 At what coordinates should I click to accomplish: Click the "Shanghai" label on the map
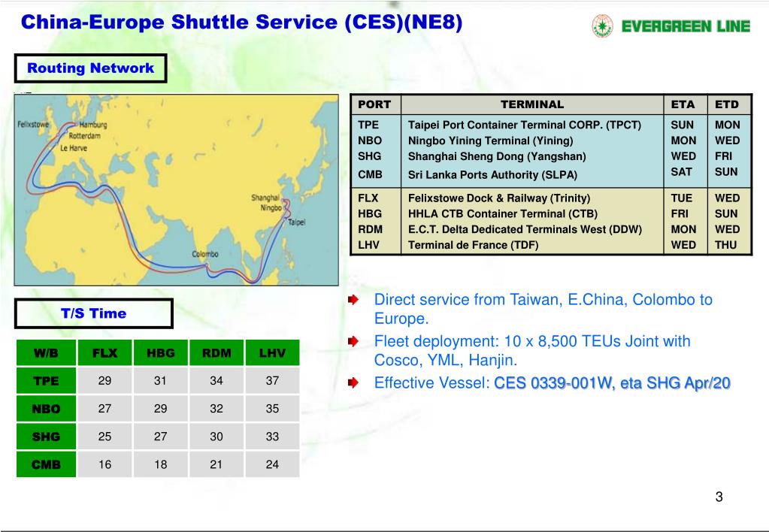265,198
